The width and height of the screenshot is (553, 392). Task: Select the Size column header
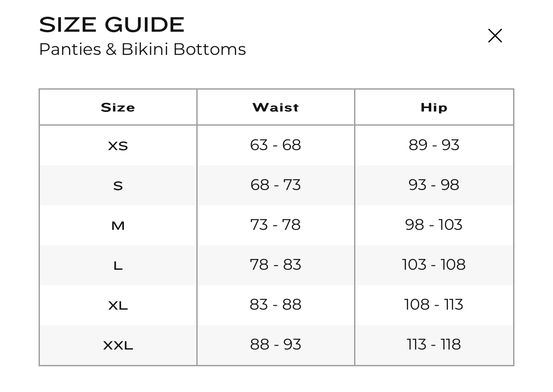tap(118, 107)
